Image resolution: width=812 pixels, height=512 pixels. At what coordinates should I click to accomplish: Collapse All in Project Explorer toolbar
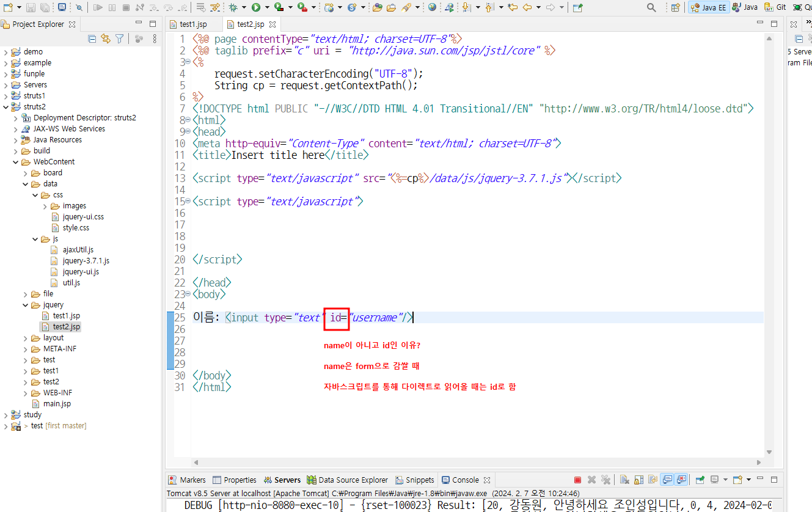coord(92,38)
